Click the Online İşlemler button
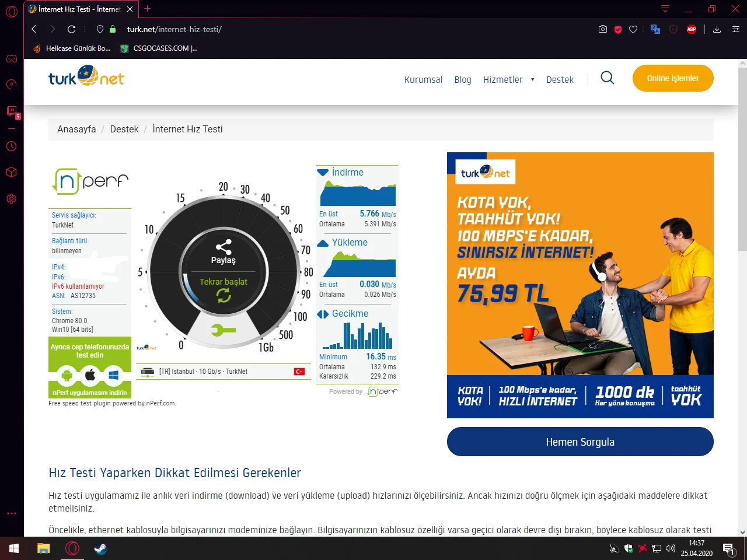 [x=673, y=78]
